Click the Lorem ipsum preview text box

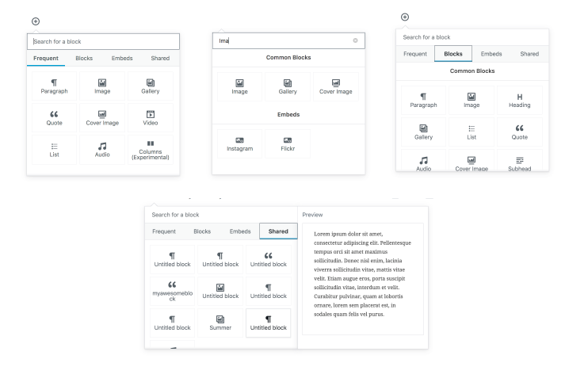coord(363,279)
